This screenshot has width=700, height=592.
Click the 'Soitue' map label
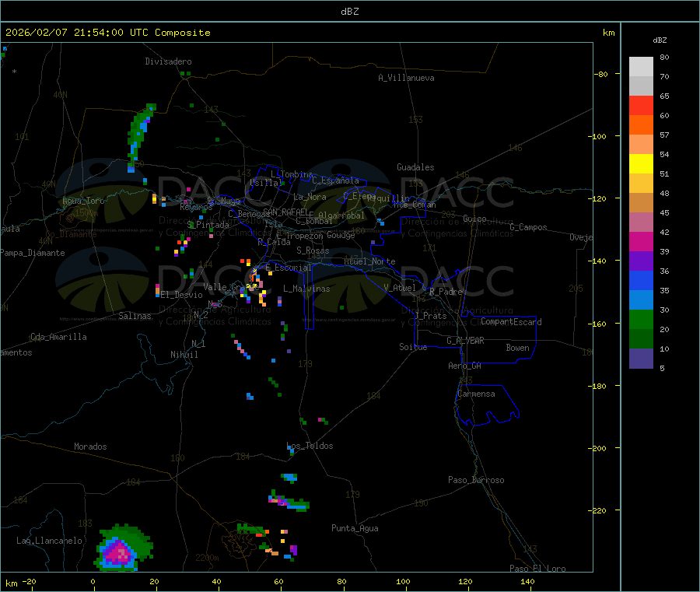pyautogui.click(x=413, y=347)
